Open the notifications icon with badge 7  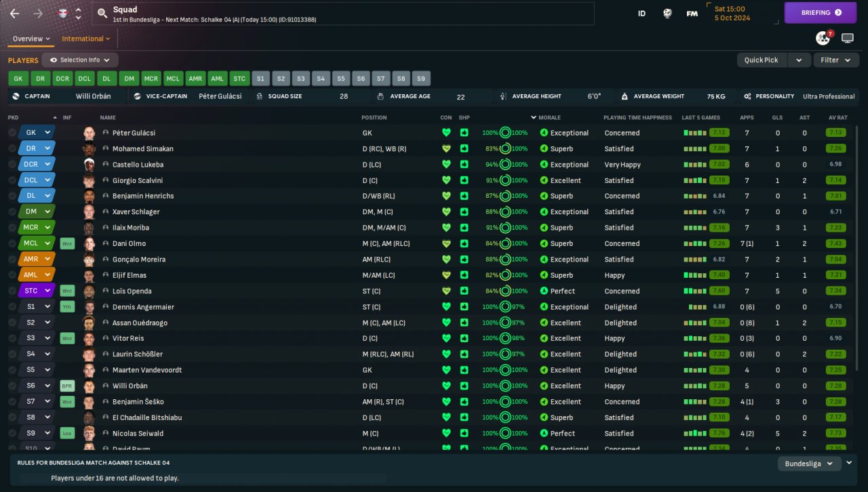[x=823, y=38]
